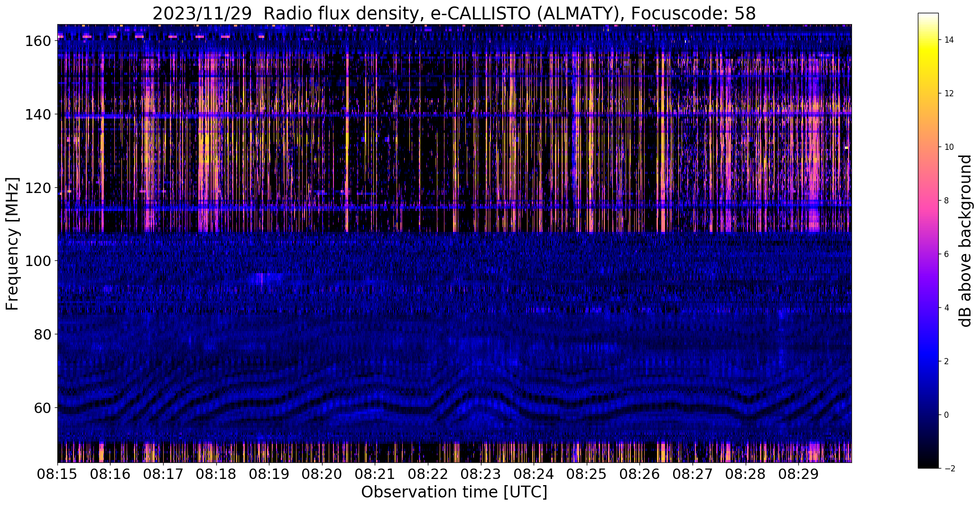Click the colorbar tick value −2

pyautogui.click(x=949, y=469)
